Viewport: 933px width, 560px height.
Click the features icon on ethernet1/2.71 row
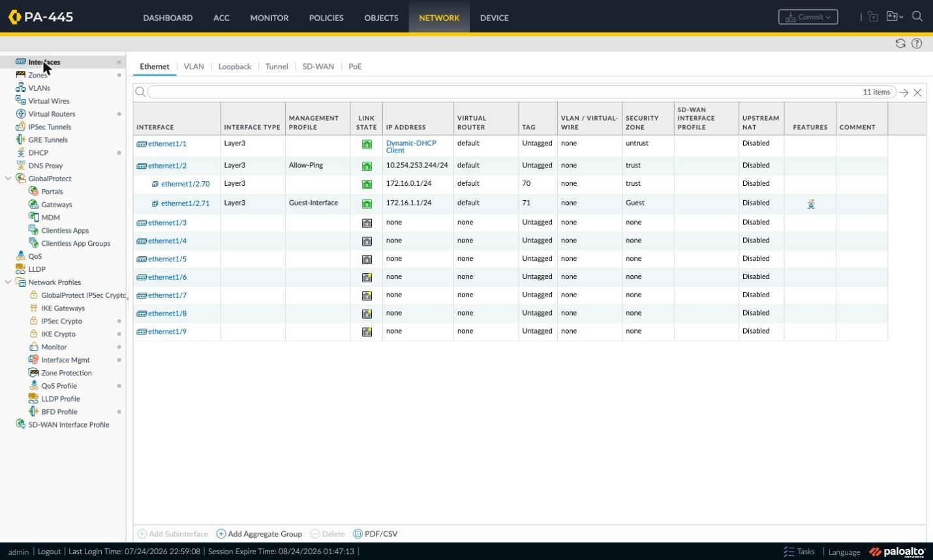tap(811, 204)
